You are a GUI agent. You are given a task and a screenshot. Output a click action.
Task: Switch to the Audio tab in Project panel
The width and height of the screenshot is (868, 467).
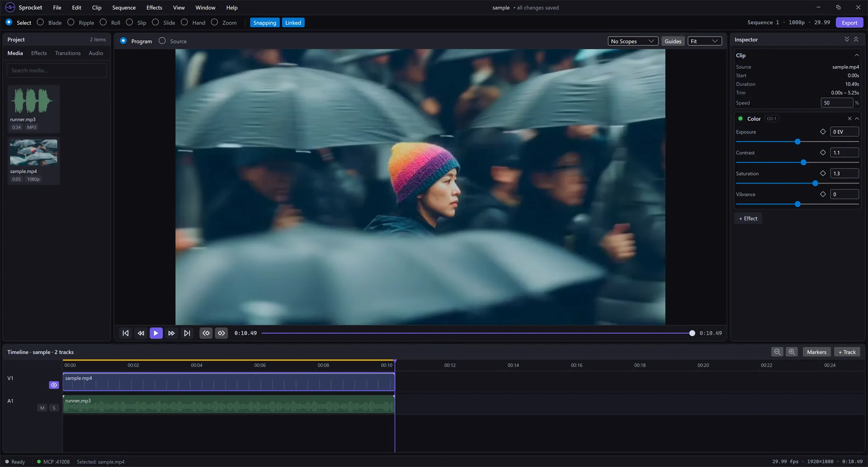(96, 53)
